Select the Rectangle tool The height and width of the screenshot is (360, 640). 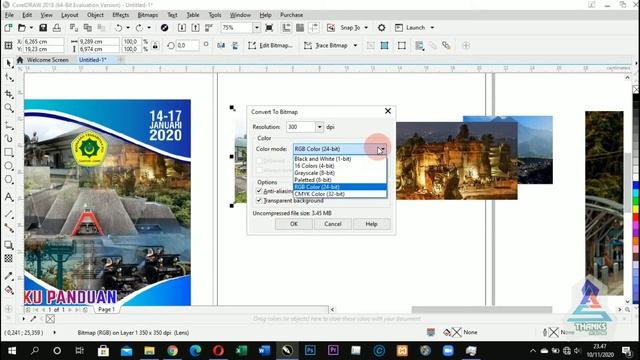(x=9, y=152)
